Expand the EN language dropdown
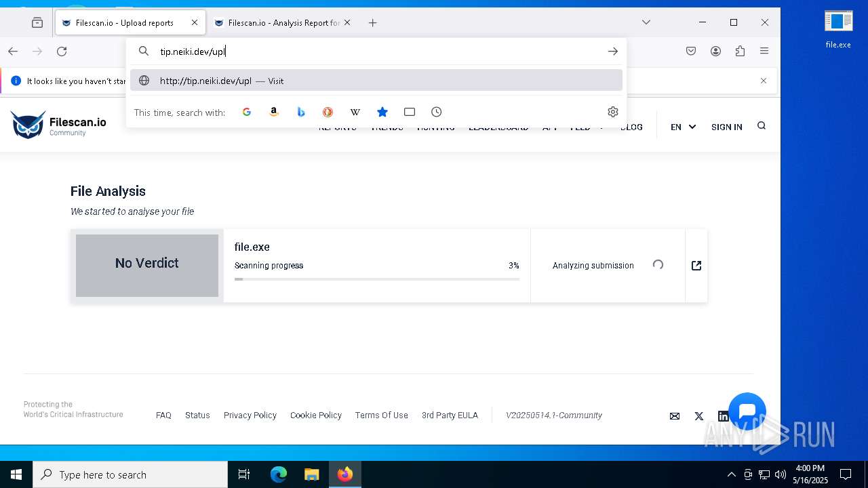Viewport: 868px width, 488px height. (683, 127)
